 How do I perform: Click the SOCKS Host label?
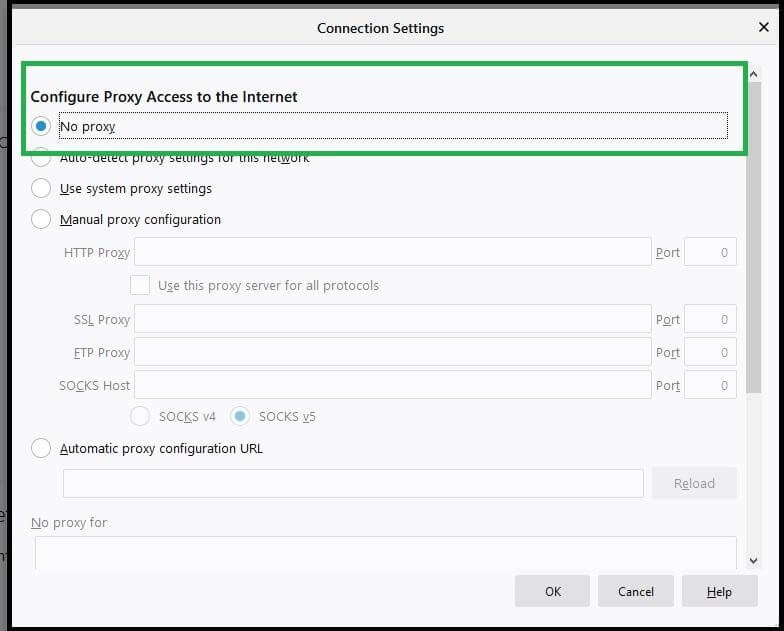point(94,386)
